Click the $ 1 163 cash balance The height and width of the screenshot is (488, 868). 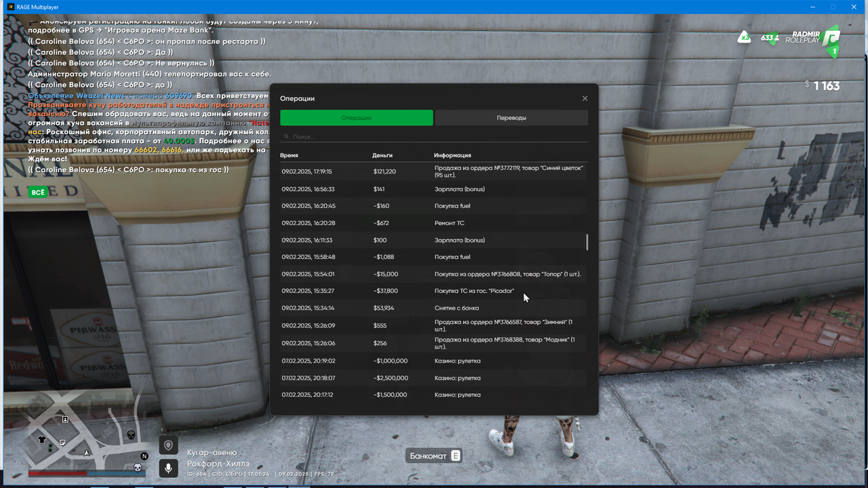[822, 86]
